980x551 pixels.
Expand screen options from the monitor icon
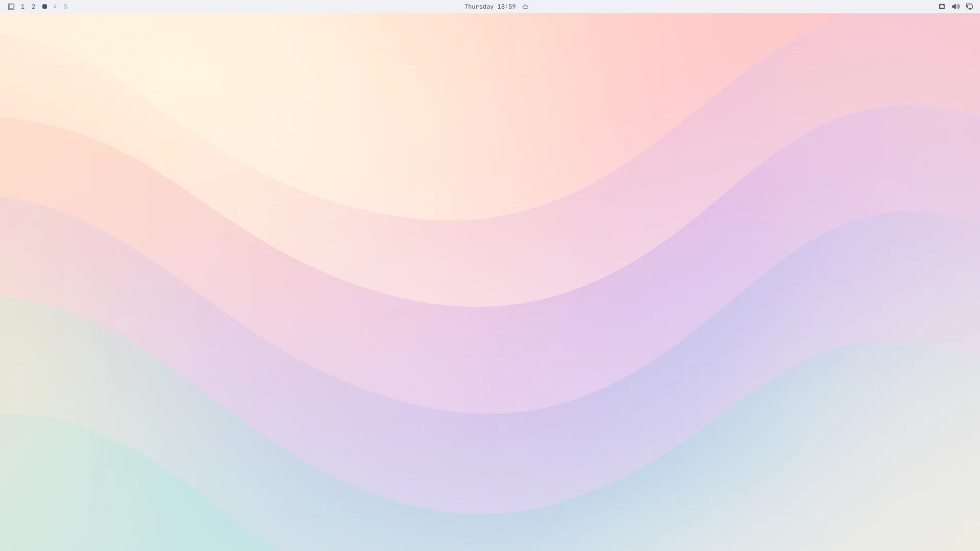(x=969, y=7)
